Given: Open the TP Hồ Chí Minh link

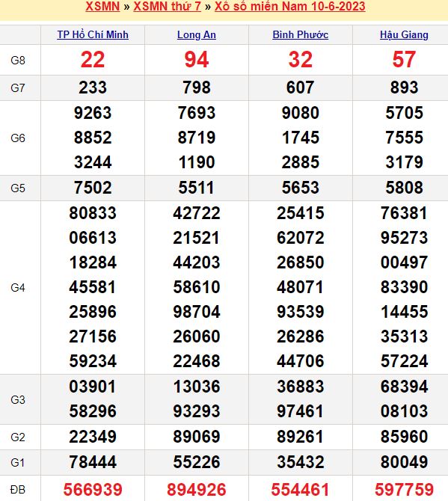Looking at the screenshot, I should tap(93, 34).
